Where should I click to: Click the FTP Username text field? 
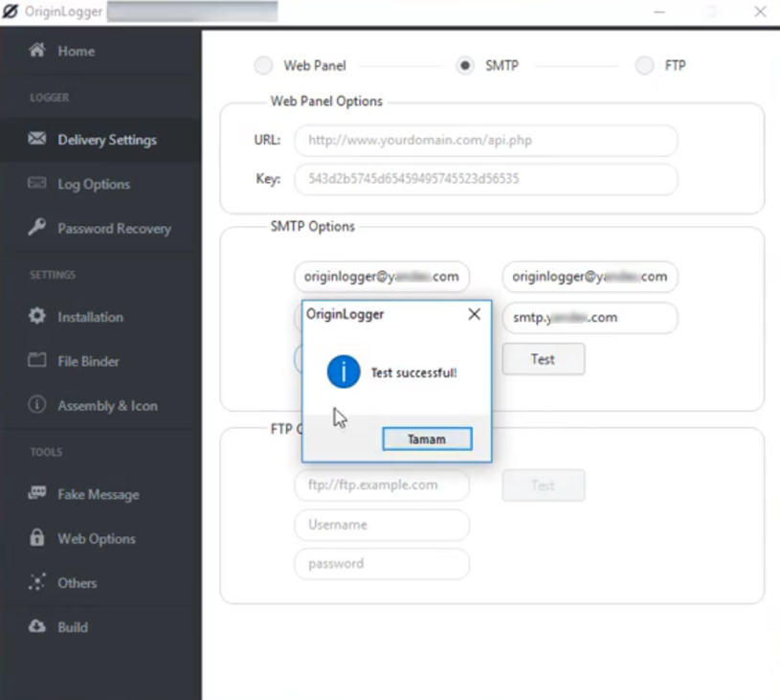pyautogui.click(x=382, y=525)
